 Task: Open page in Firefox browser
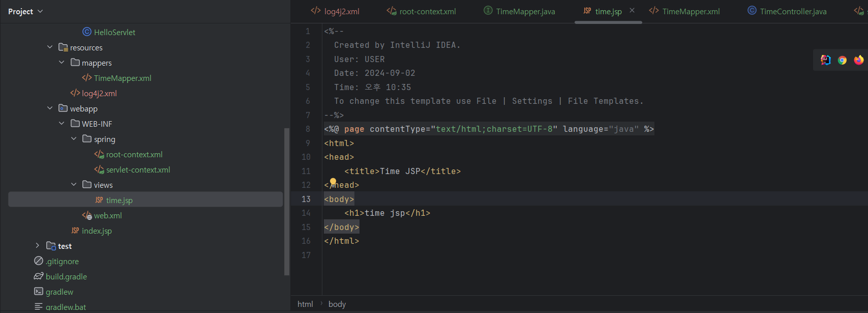[x=859, y=60]
